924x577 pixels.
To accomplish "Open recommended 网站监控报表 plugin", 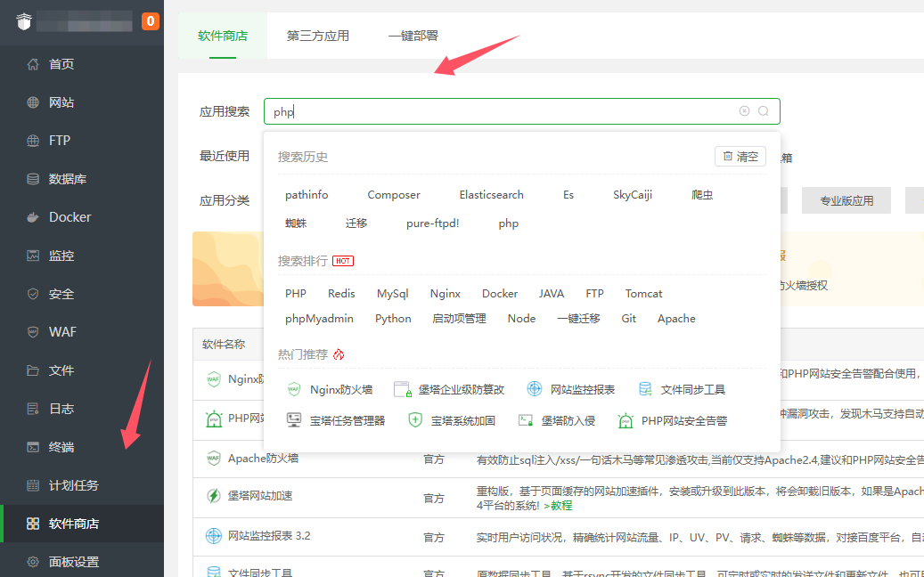I will (570, 389).
